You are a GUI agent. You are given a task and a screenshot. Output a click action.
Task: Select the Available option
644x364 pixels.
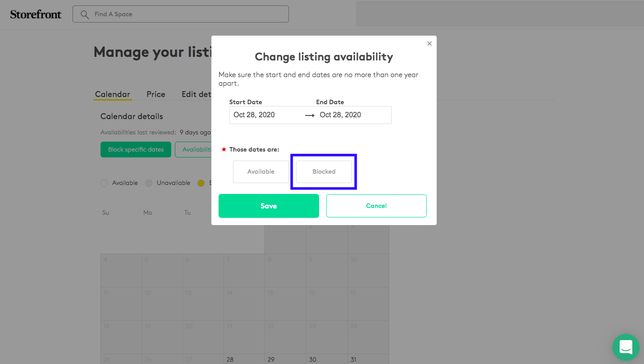point(260,172)
